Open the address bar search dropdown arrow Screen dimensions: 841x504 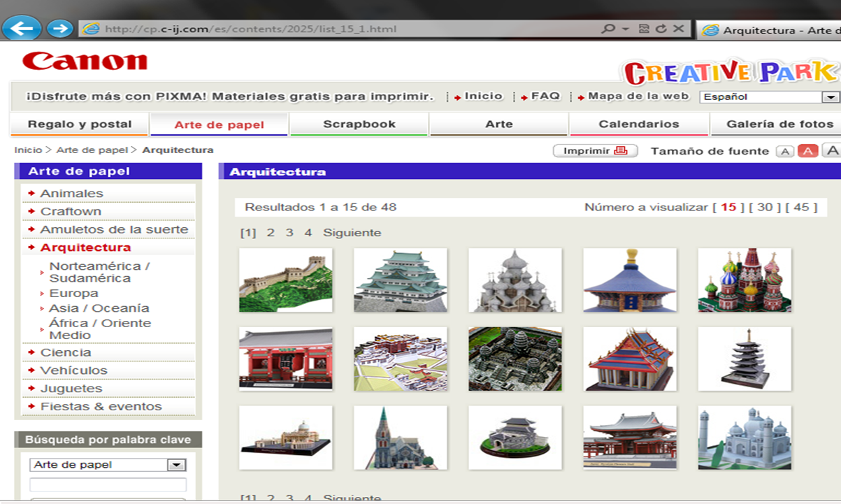pos(626,29)
